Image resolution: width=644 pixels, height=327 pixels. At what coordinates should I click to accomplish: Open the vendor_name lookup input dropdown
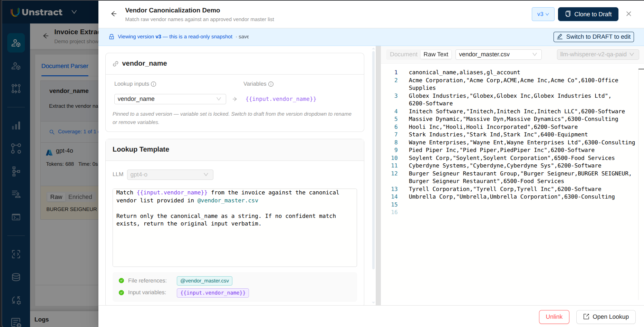coord(170,99)
